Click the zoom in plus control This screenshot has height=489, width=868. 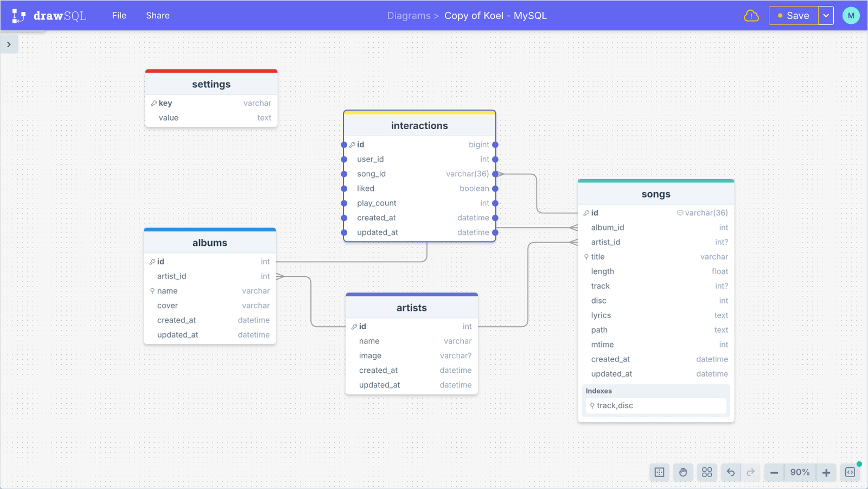[825, 472]
